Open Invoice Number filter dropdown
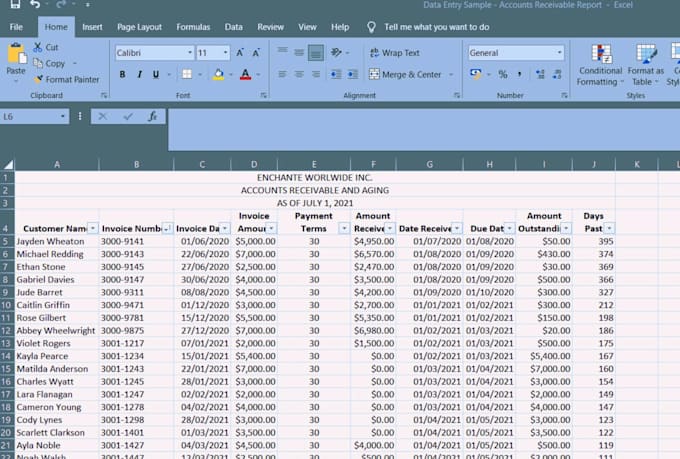The image size is (680, 459). (x=168, y=228)
